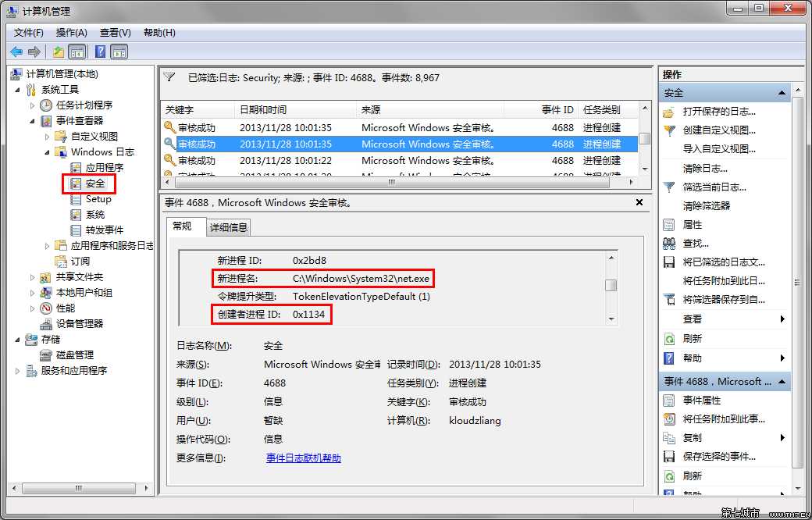Screen dimensions: 812x520
Task: Click the tree pane horizontal scrollbar
Action: click(80, 488)
